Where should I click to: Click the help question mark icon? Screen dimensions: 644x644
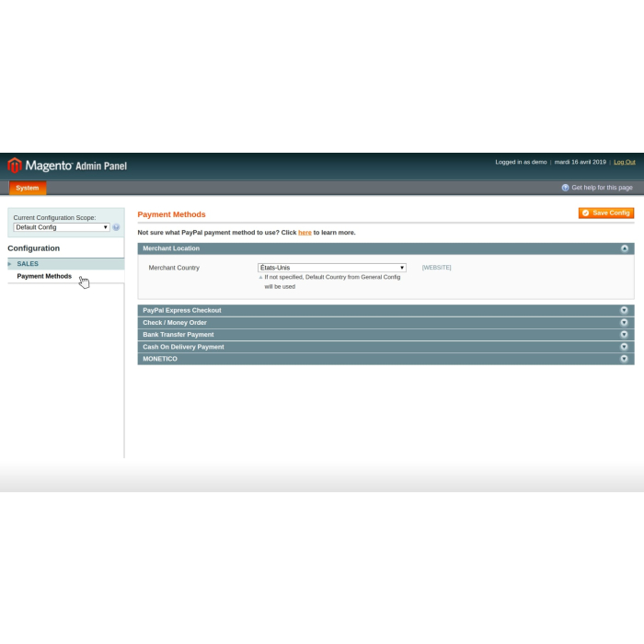[565, 188]
